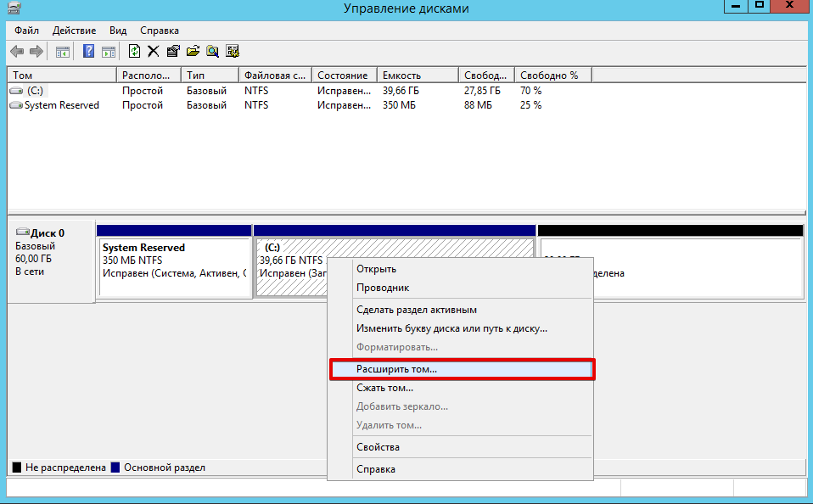
Task: Click the forward navigation arrow icon
Action: [36, 51]
